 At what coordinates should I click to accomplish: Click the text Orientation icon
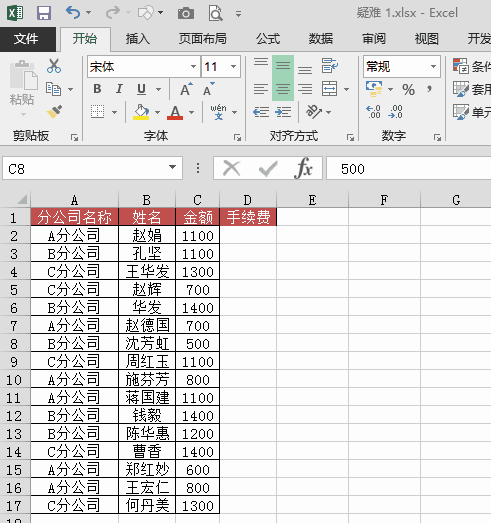[x=314, y=112]
